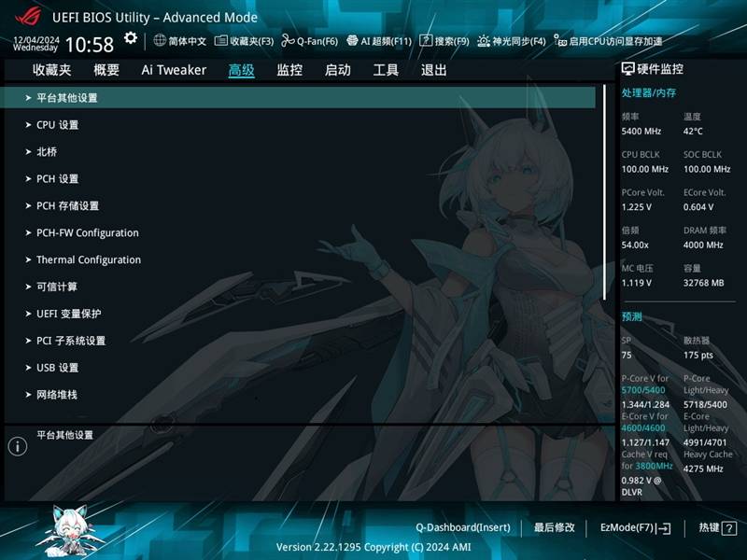Switch to the Ai Tweaker tab
747x560 pixels.
174,70
